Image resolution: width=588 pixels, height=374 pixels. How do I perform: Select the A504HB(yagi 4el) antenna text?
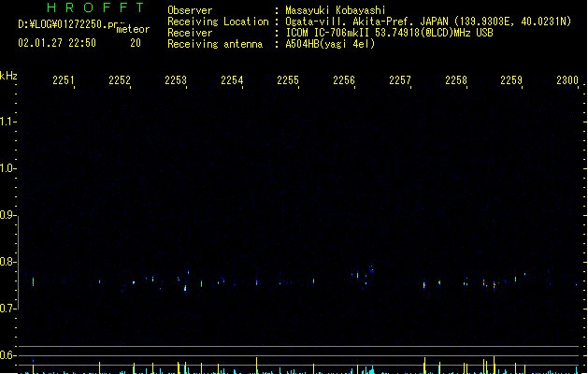coord(330,44)
